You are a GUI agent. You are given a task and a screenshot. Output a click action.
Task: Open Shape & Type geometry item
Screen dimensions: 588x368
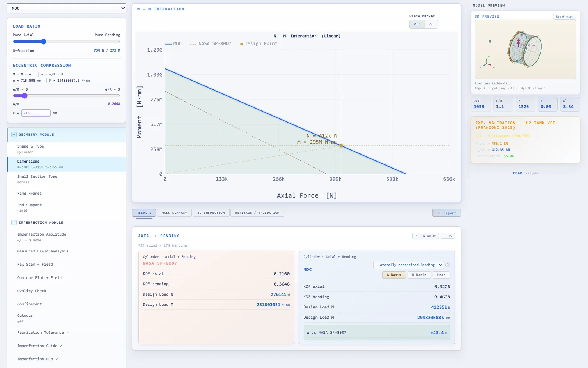coord(67,149)
